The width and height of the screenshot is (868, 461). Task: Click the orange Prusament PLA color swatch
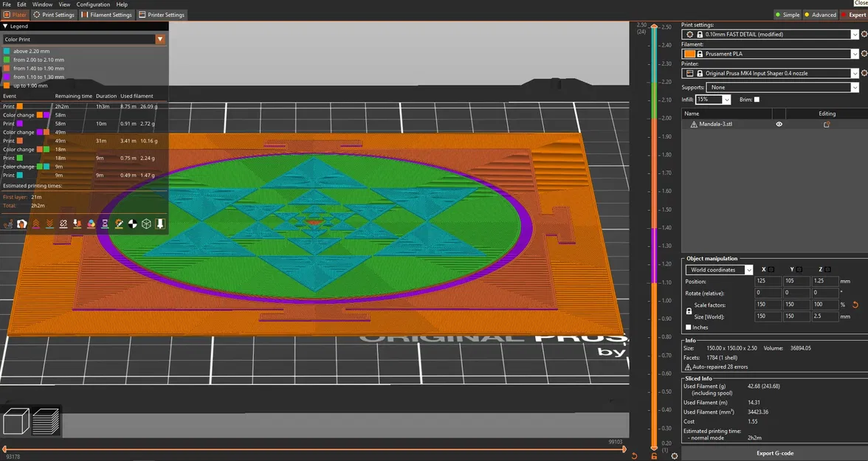click(x=689, y=54)
